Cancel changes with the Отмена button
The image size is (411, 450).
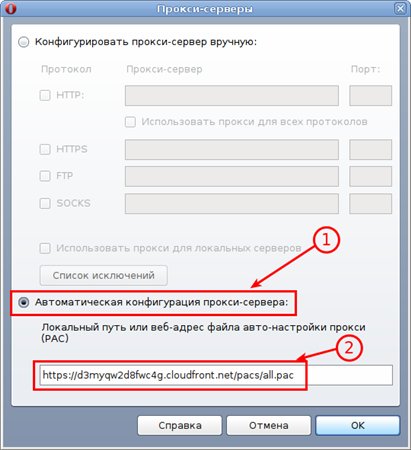269,425
